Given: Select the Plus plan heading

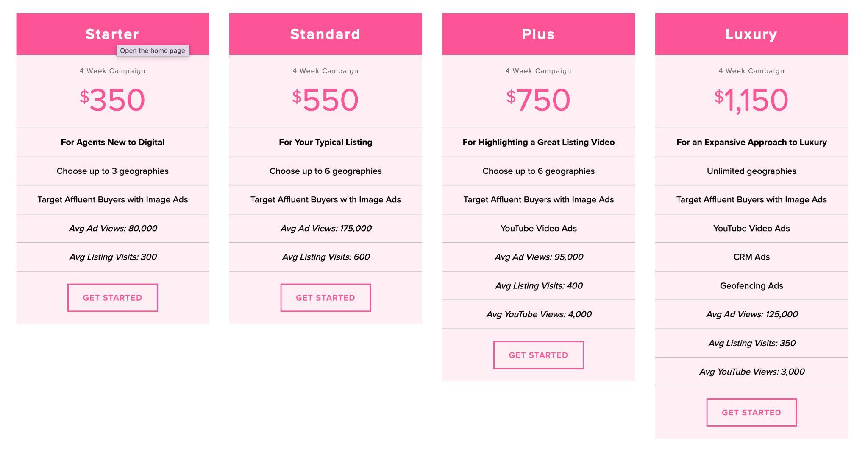Looking at the screenshot, I should [x=538, y=34].
